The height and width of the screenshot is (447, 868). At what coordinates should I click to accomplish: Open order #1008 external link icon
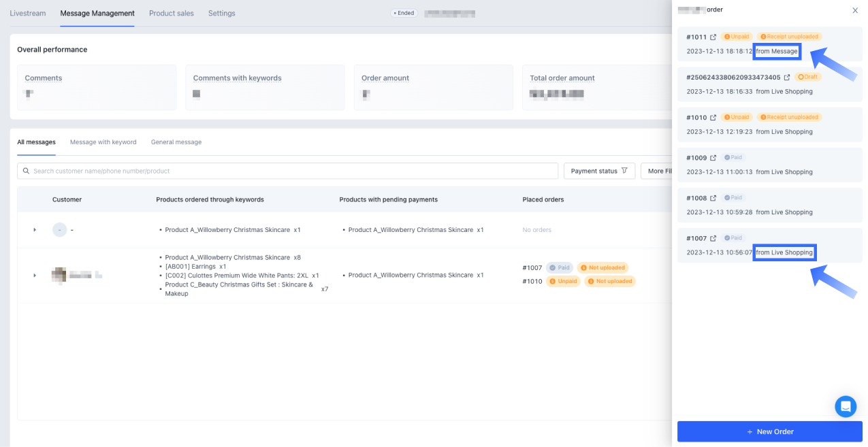click(713, 198)
